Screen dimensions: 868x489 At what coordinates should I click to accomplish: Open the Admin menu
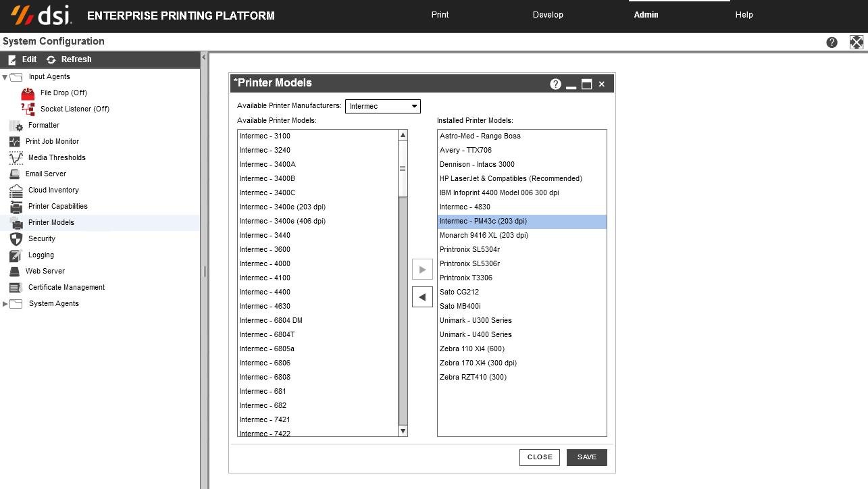pos(646,15)
